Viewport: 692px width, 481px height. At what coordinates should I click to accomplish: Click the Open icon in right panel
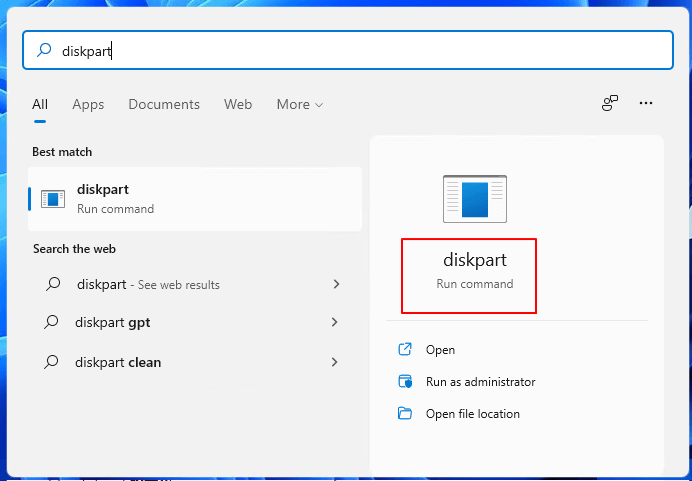click(405, 350)
